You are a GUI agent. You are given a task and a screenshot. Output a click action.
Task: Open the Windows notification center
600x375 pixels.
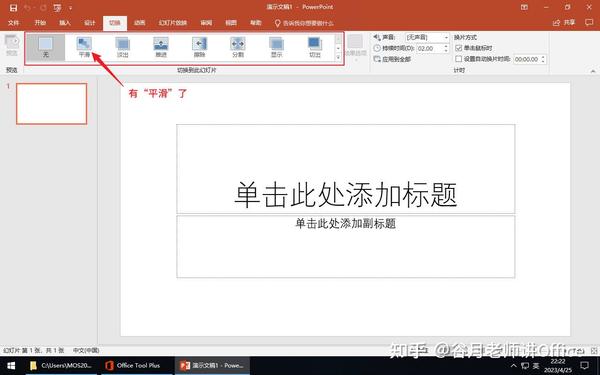(x=585, y=366)
